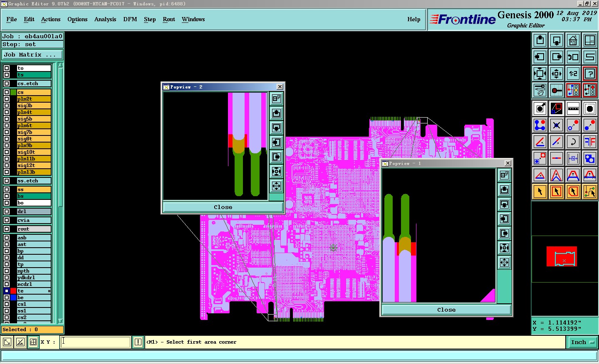Toggle the checkbox for layer sig5b

pyautogui.click(x=7, y=119)
